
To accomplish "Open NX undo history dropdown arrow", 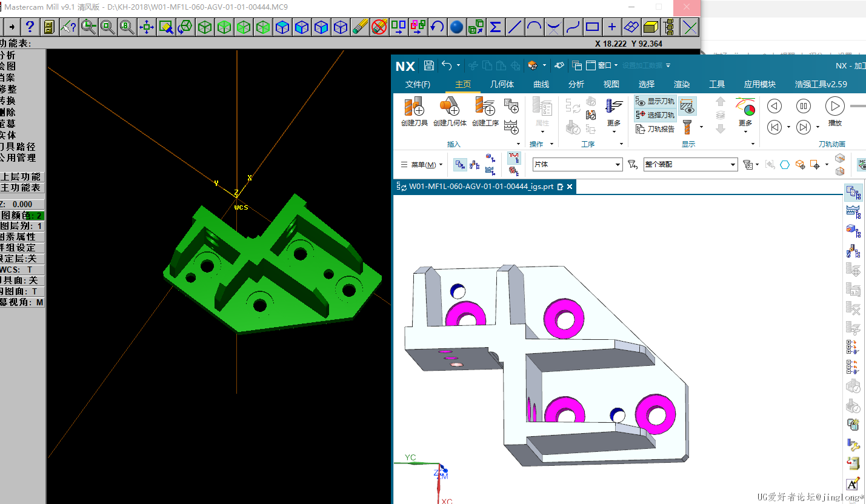I will click(458, 65).
